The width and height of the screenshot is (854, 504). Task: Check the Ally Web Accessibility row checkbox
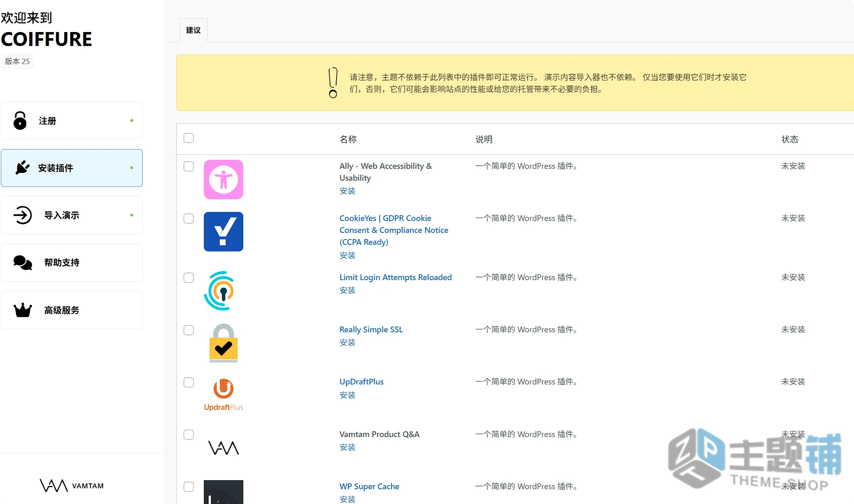(x=189, y=166)
